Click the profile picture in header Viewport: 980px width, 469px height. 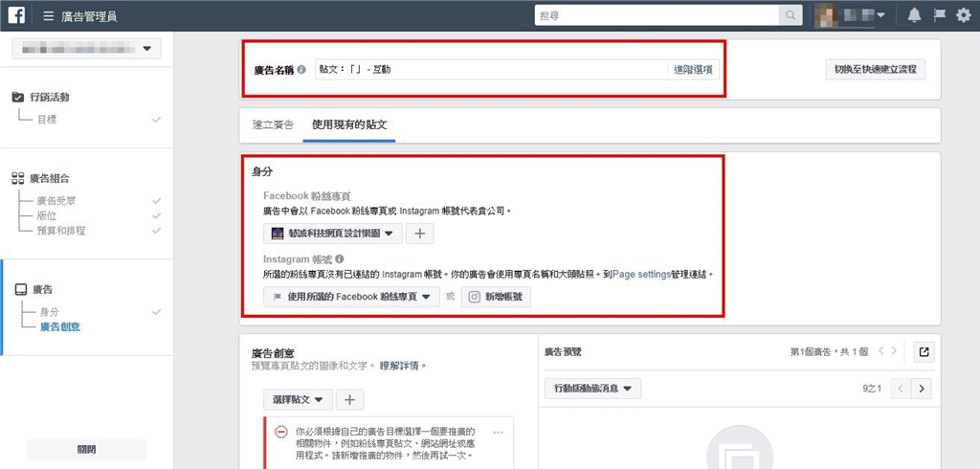[828, 15]
